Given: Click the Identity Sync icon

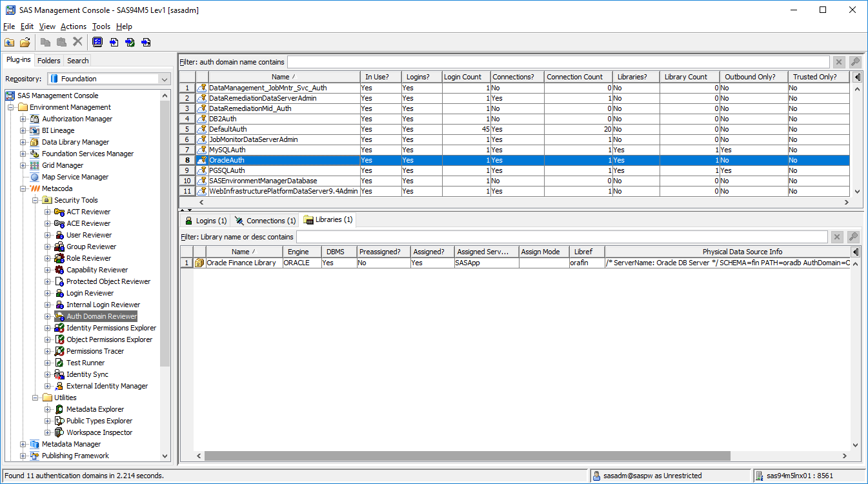Looking at the screenshot, I should [59, 374].
